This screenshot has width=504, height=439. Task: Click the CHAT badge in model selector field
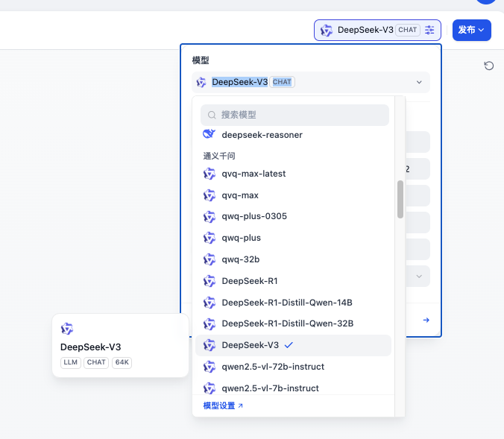pos(282,82)
